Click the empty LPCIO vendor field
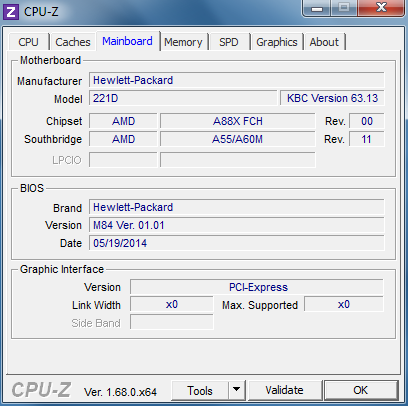The image size is (408, 406). pyautogui.click(x=123, y=160)
